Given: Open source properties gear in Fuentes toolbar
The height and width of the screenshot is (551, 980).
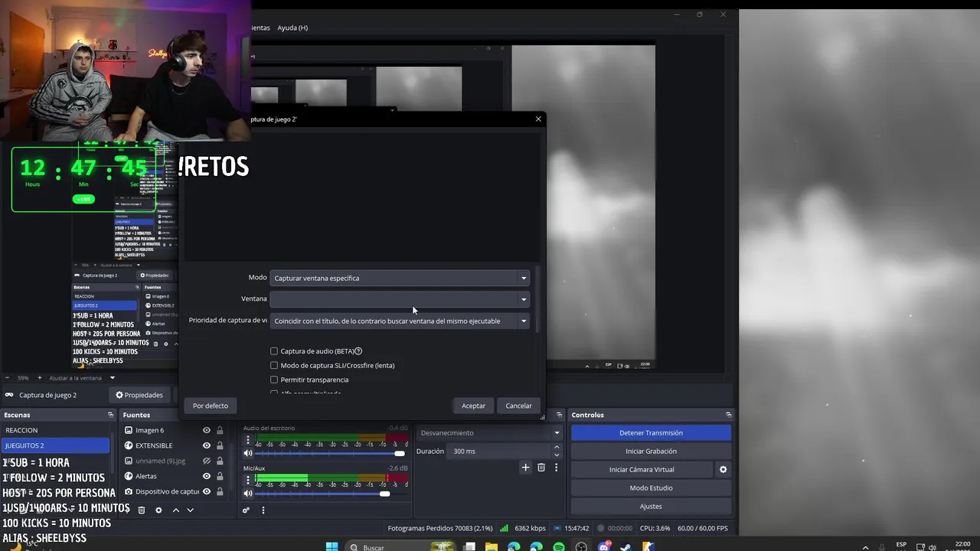Looking at the screenshot, I should (x=158, y=510).
